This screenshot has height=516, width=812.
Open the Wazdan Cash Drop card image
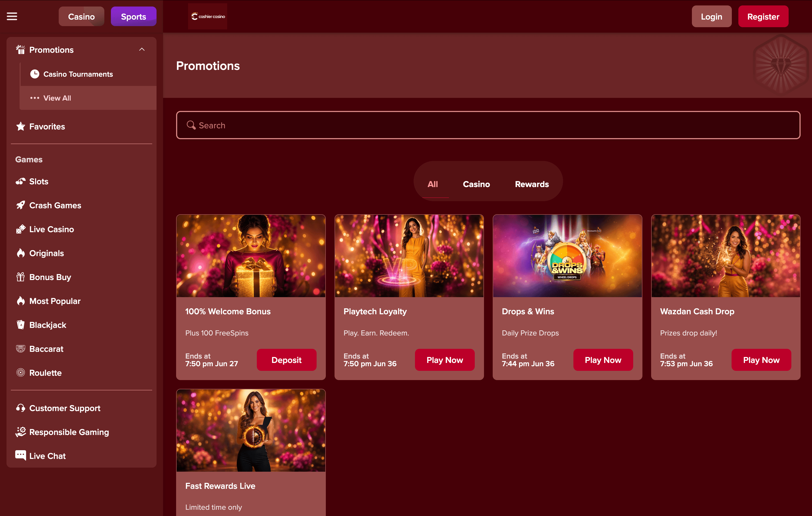(726, 256)
